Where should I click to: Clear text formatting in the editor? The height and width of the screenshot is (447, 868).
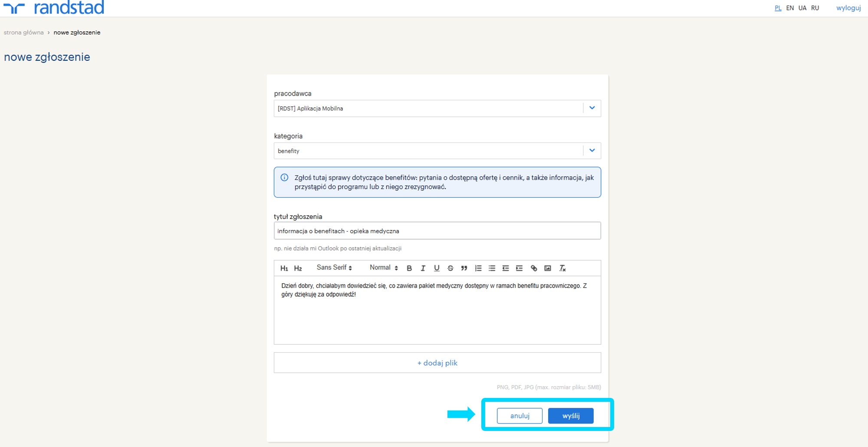point(562,268)
